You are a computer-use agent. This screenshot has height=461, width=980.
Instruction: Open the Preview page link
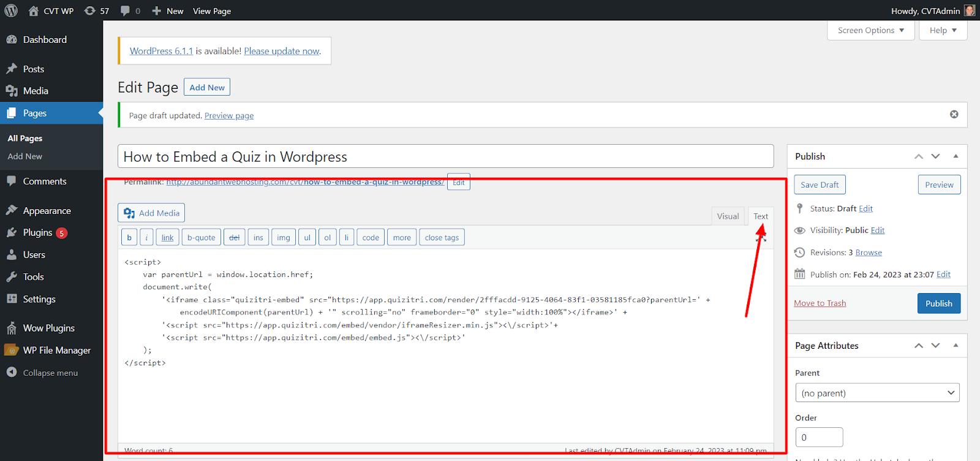click(229, 115)
